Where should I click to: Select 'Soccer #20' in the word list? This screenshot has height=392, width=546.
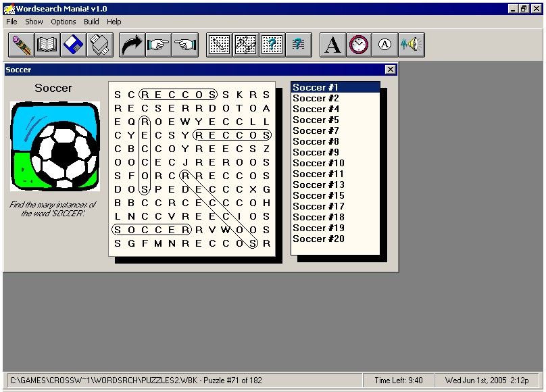(318, 239)
